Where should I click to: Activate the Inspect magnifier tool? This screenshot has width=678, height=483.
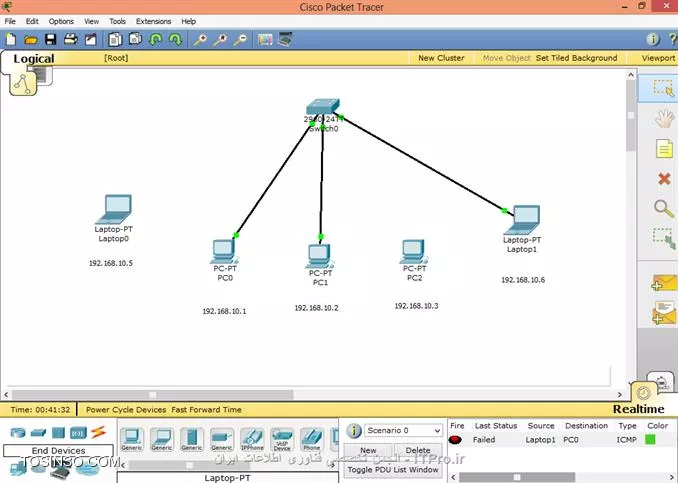point(664,208)
